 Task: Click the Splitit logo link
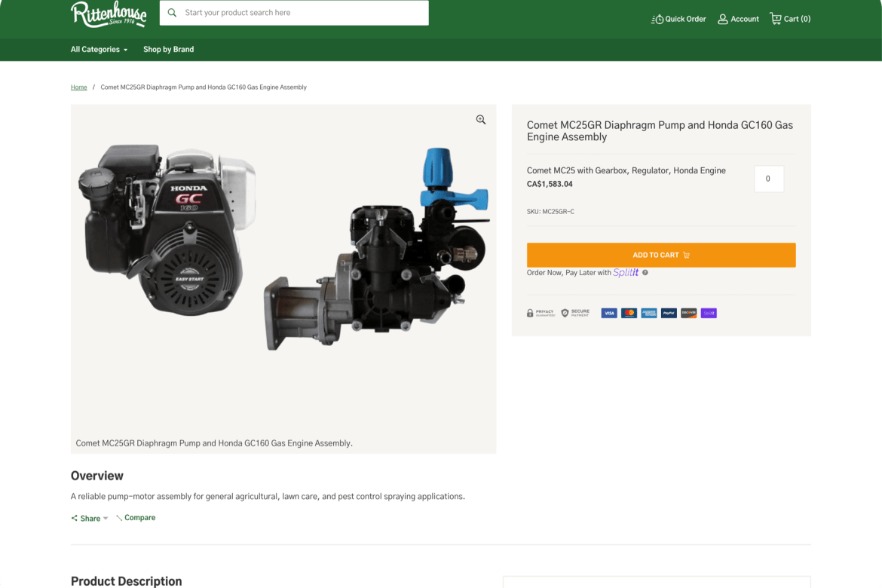(x=626, y=273)
